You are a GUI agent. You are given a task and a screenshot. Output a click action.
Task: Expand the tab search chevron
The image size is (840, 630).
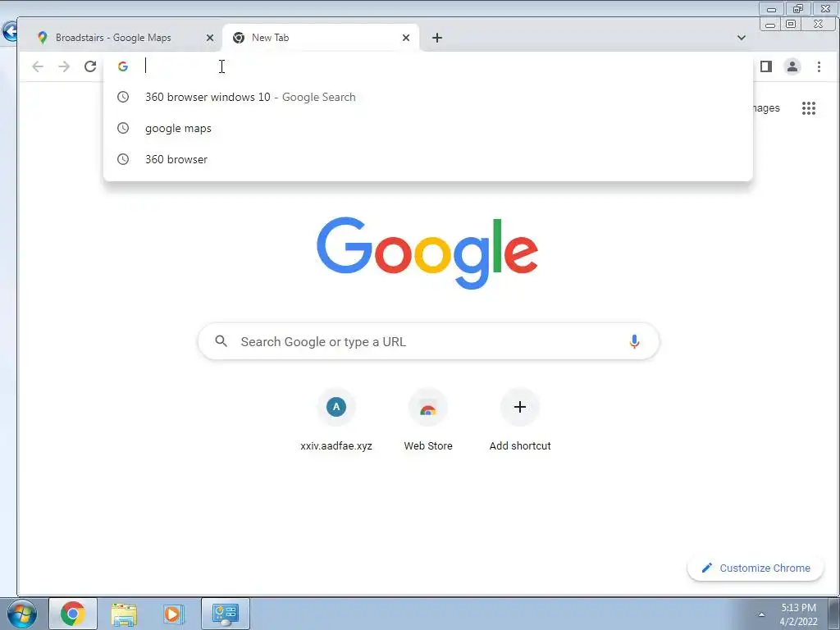click(x=742, y=38)
